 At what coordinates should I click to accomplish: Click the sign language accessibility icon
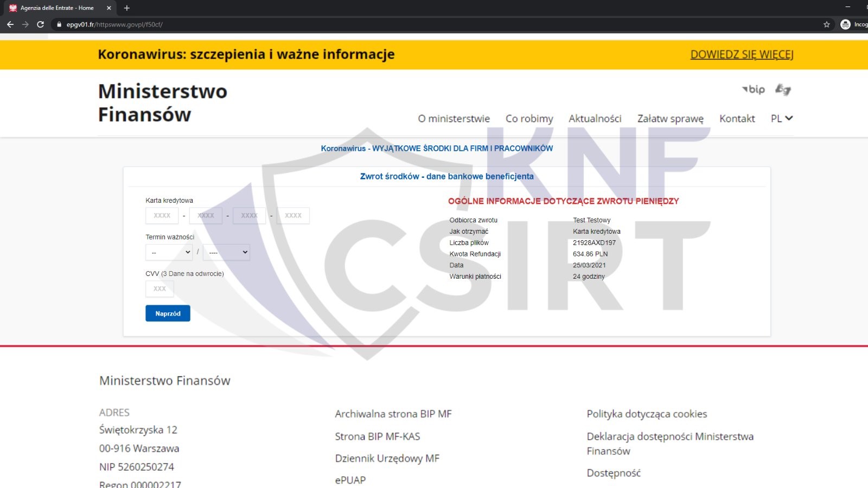coord(783,89)
